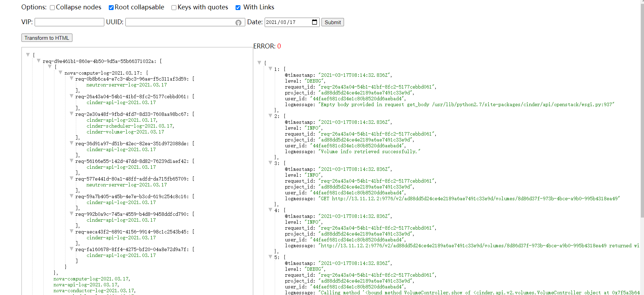Collapse req-2e30a48f-9fbd-4fd7 array
The image size is (644, 295).
(72, 113)
